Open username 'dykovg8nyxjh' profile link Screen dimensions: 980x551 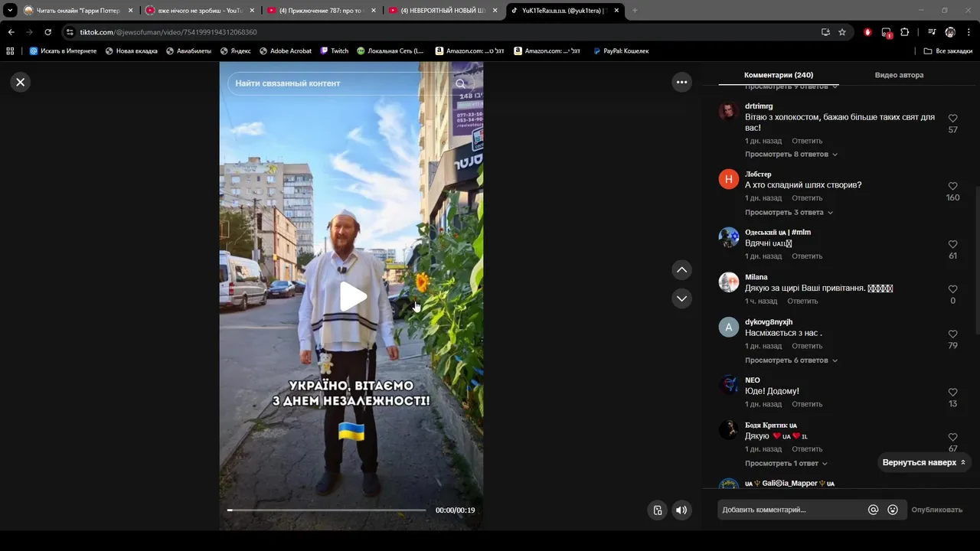pos(769,322)
